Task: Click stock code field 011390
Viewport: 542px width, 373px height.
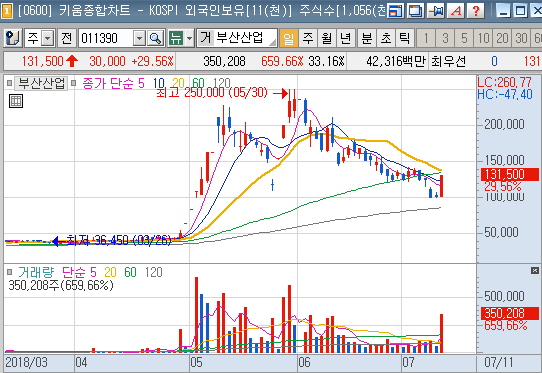Action: [106, 38]
